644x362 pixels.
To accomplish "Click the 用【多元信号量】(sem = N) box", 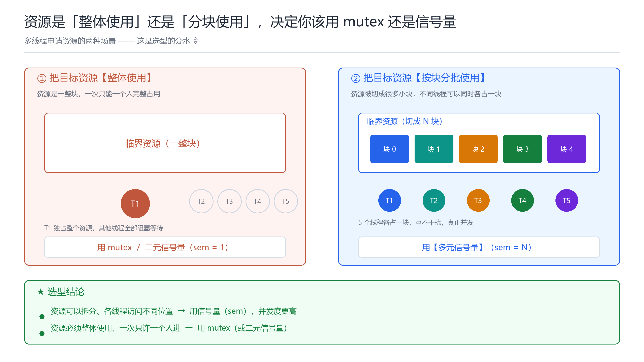I will tap(479, 247).
